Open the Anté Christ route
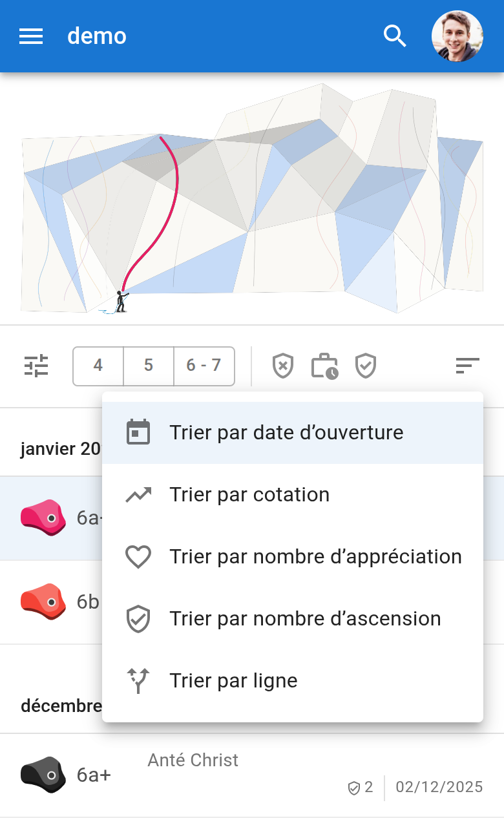The height and width of the screenshot is (827, 504). tap(194, 760)
